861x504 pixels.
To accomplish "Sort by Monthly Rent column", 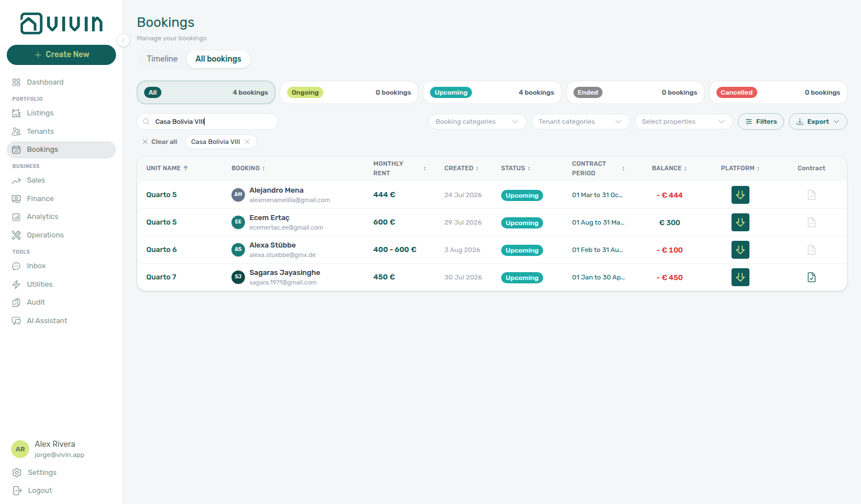I will tap(399, 169).
